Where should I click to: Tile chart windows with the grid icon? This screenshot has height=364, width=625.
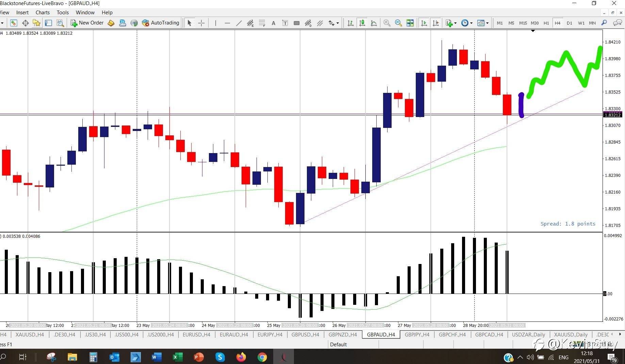(x=410, y=23)
